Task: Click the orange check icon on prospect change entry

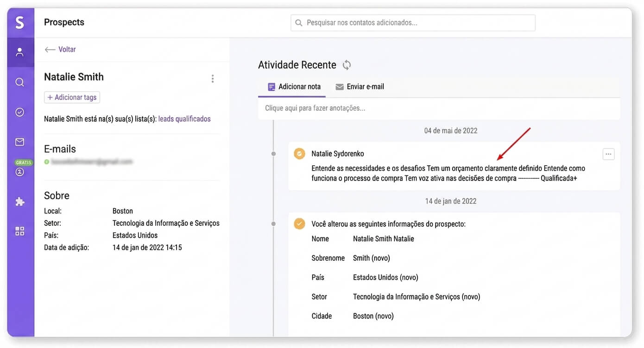Action: (x=299, y=224)
